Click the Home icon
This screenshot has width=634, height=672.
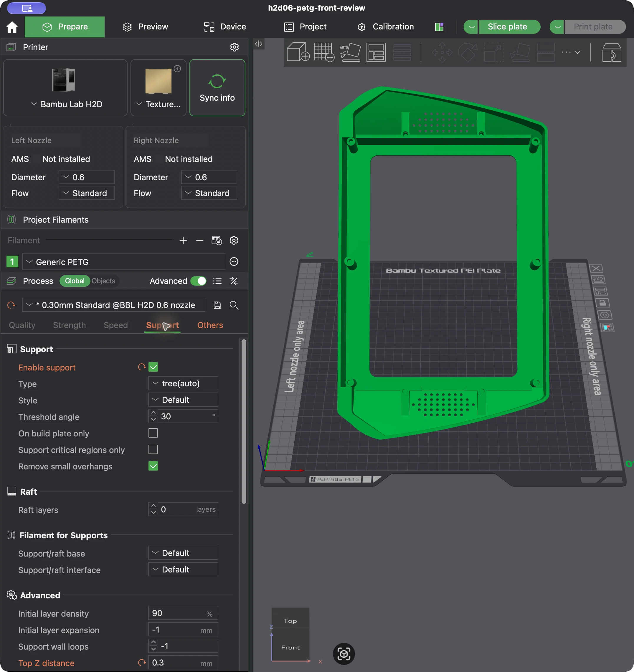coord(12,27)
